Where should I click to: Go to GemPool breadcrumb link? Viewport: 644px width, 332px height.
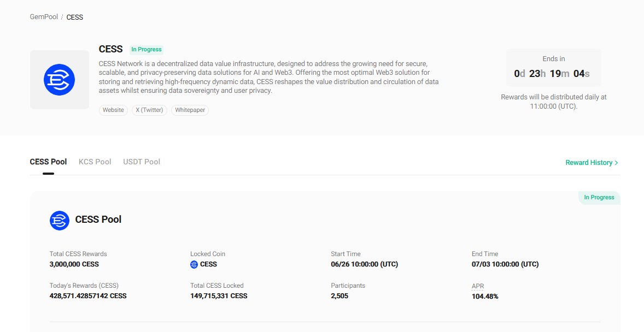44,17
